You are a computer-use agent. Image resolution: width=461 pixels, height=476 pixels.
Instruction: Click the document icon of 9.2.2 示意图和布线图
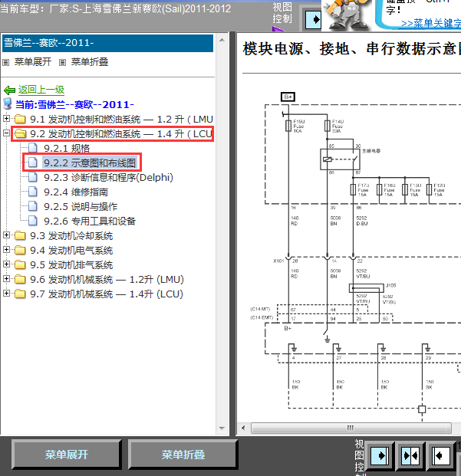pyautogui.click(x=32, y=162)
